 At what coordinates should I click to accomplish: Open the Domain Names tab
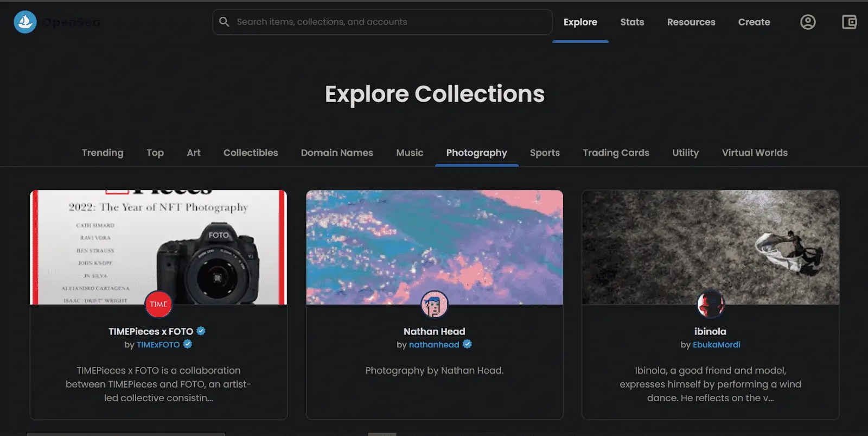pos(337,153)
